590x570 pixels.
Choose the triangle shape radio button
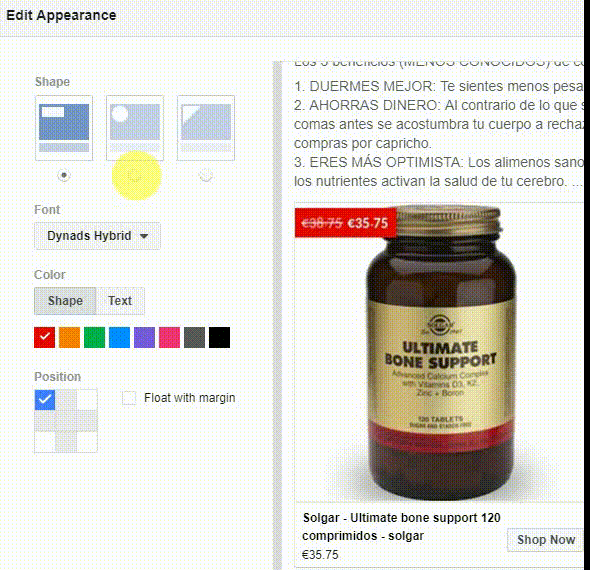pyautogui.click(x=206, y=175)
